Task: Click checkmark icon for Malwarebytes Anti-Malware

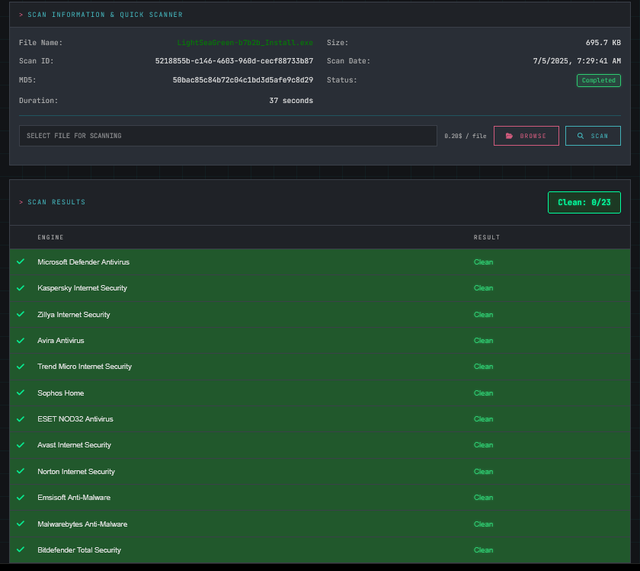Action: [x=20, y=524]
